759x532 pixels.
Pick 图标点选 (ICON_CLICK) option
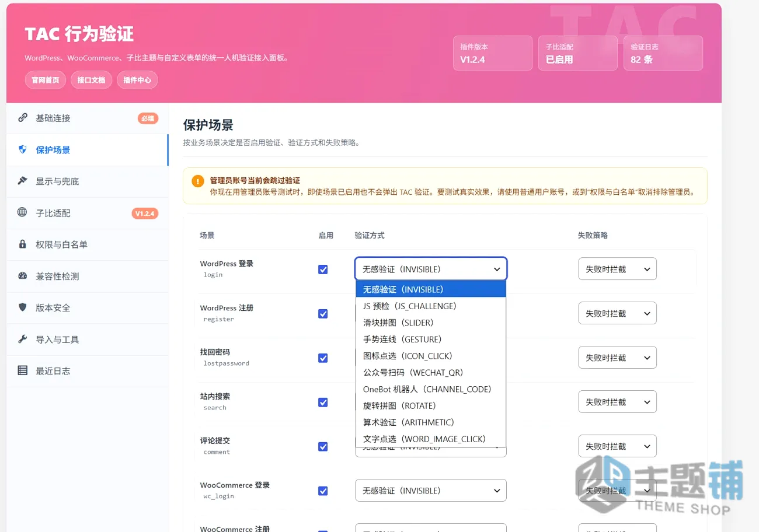click(x=431, y=356)
